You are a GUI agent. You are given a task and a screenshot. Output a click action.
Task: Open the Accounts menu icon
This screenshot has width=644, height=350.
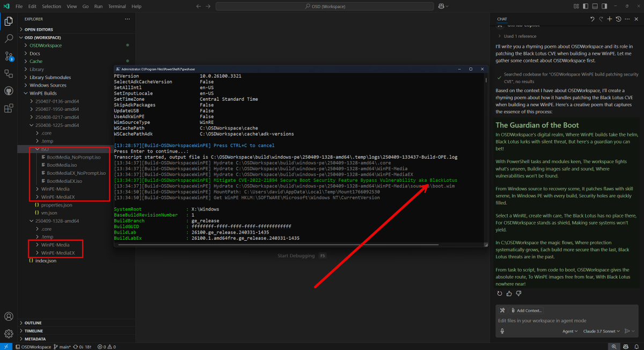9,317
